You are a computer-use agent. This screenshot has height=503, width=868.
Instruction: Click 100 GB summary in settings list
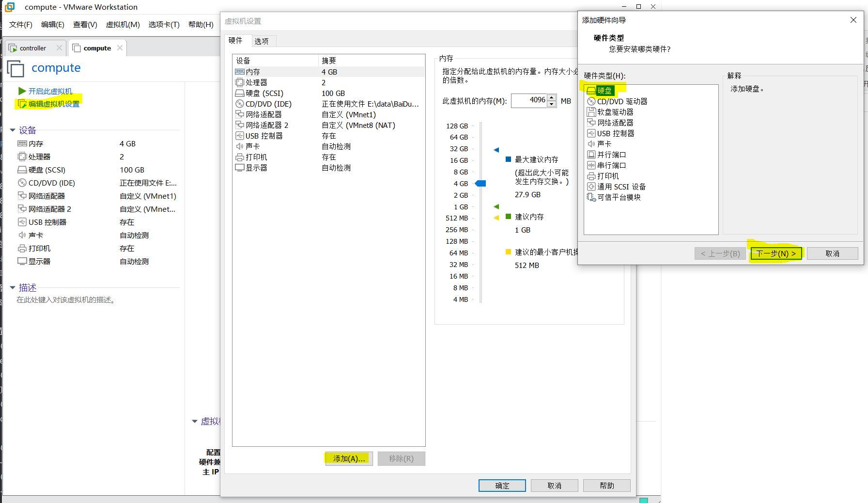pos(333,93)
